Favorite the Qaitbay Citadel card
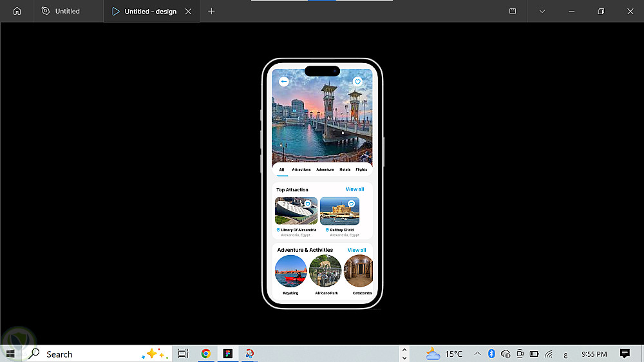The height and width of the screenshot is (362, 644). tap(351, 204)
